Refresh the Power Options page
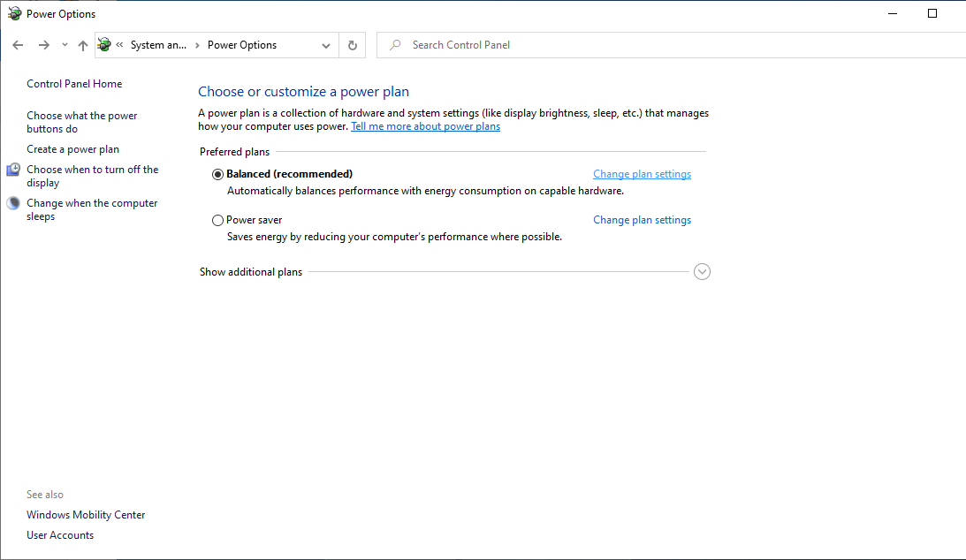This screenshot has width=966, height=560. 353,45
